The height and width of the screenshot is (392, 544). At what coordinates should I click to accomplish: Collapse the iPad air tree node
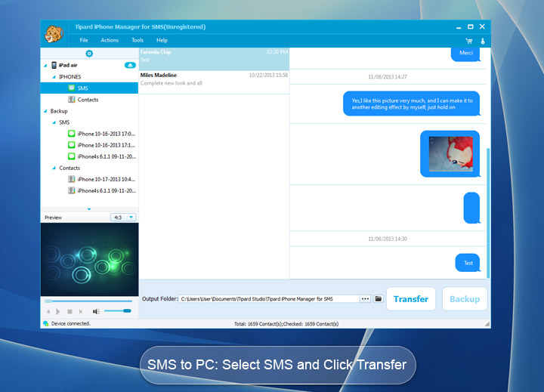[45, 65]
